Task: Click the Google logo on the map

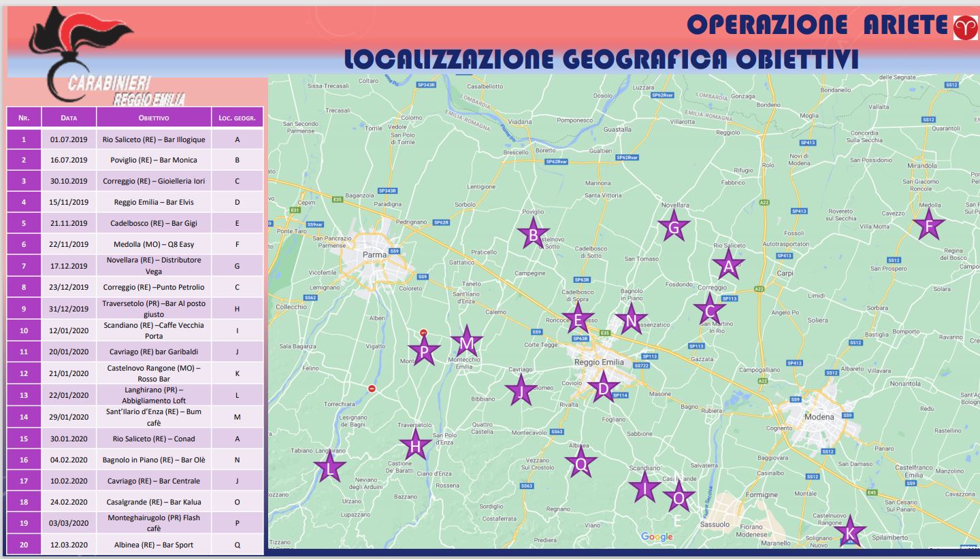Action: (x=657, y=537)
